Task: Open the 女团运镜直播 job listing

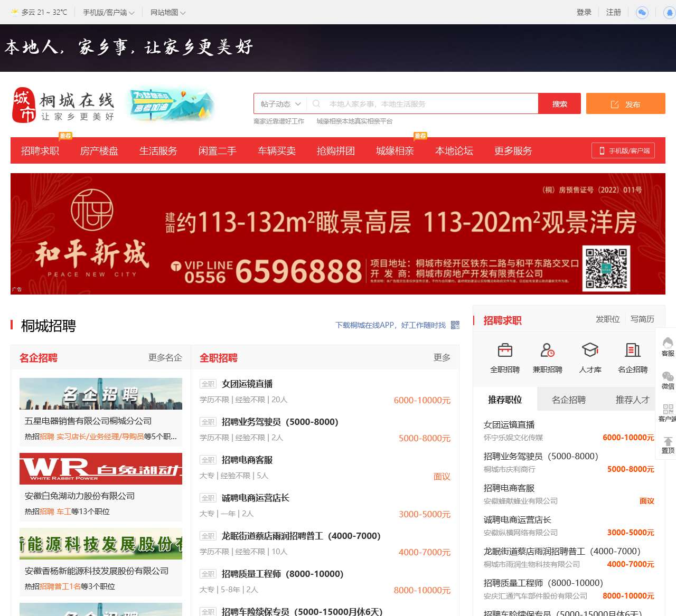Action: [247, 384]
